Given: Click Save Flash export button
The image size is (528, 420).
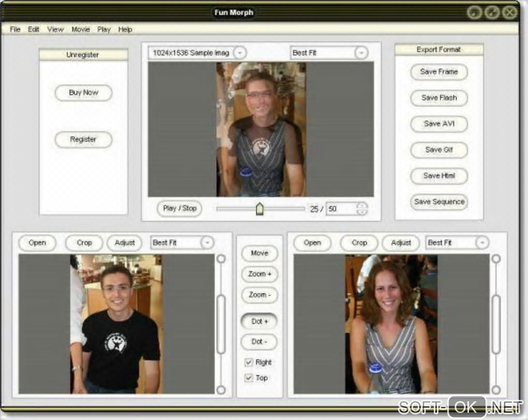Looking at the screenshot, I should click(439, 98).
